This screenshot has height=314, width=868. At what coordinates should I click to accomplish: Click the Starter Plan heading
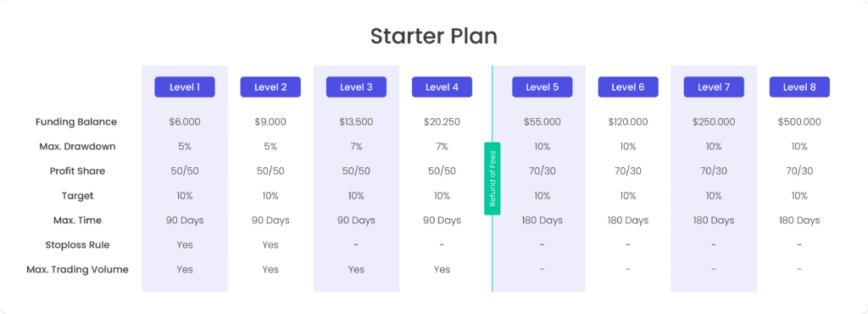433,36
